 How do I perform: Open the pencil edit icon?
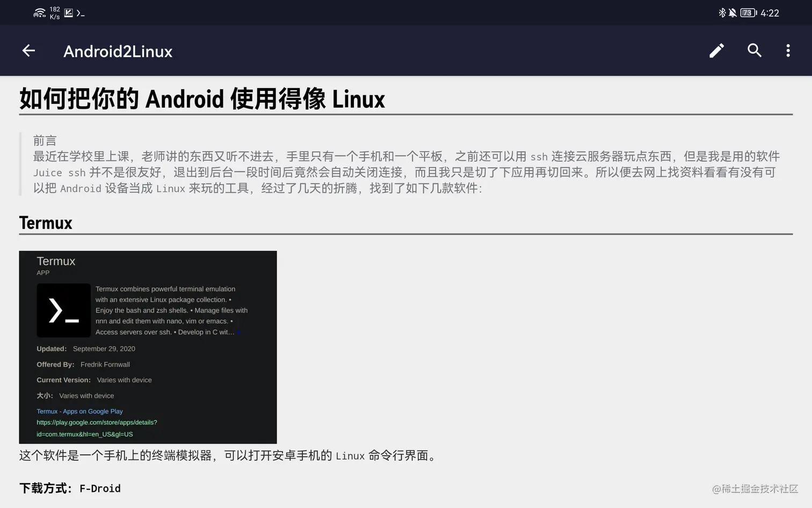coord(716,51)
